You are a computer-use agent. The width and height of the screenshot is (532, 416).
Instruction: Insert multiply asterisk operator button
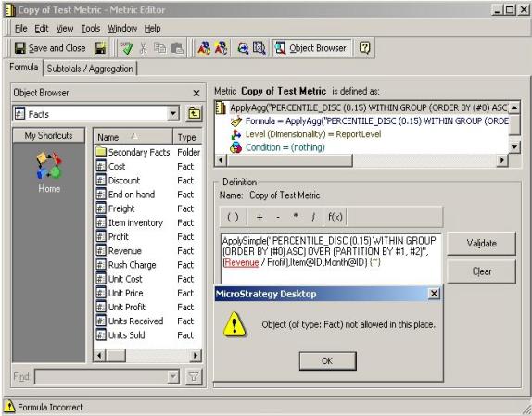(x=296, y=217)
